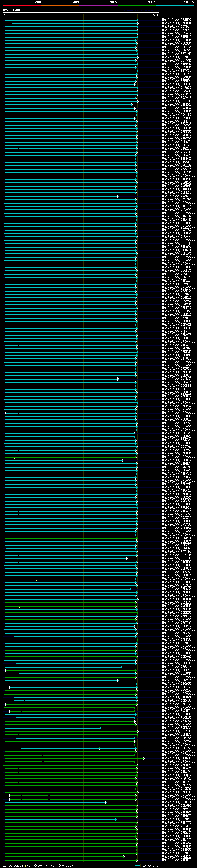
Task: Select the UniRef100_C7Z1H8 label
Action: click(x=177, y=558)
